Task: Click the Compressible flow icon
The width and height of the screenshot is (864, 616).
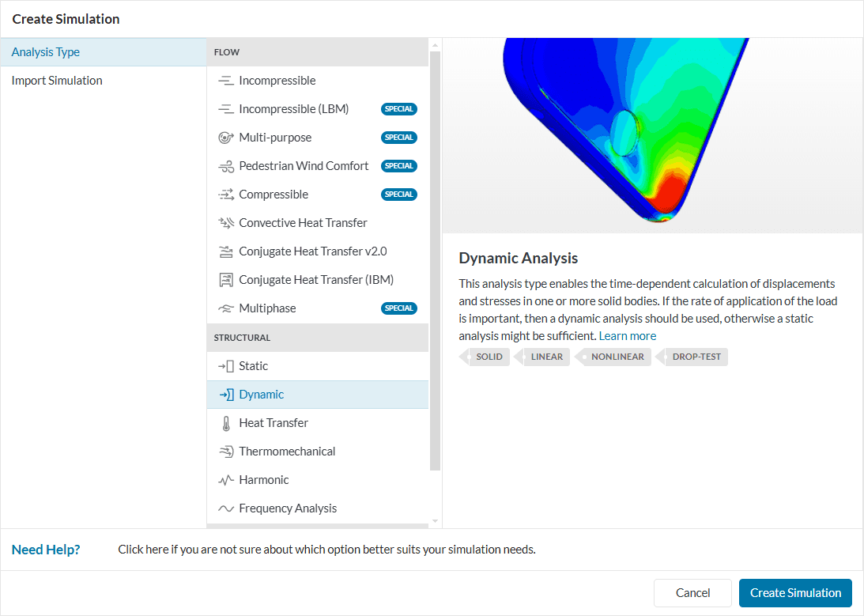Action: point(224,194)
